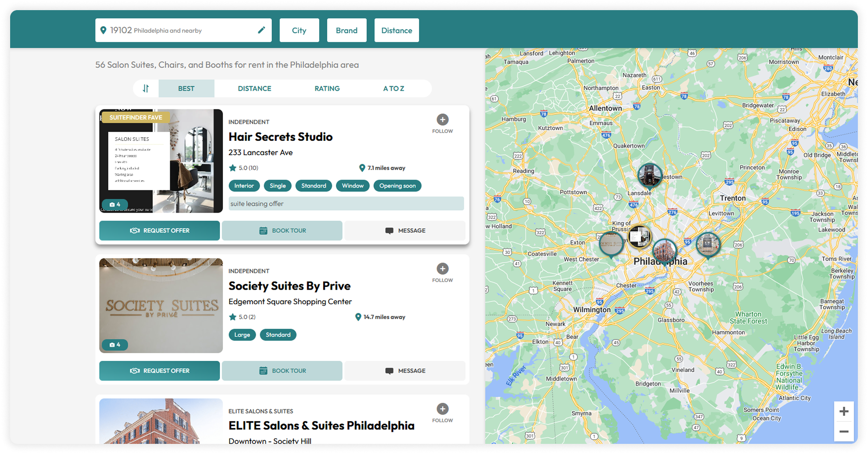
Task: Open the Distance filter dropdown
Action: pyautogui.click(x=396, y=30)
